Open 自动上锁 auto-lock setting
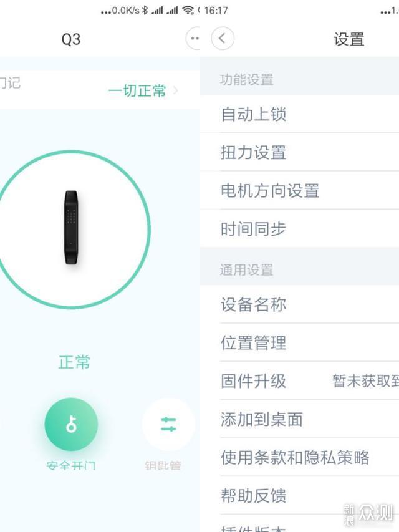This screenshot has height=532, width=399. (x=299, y=114)
